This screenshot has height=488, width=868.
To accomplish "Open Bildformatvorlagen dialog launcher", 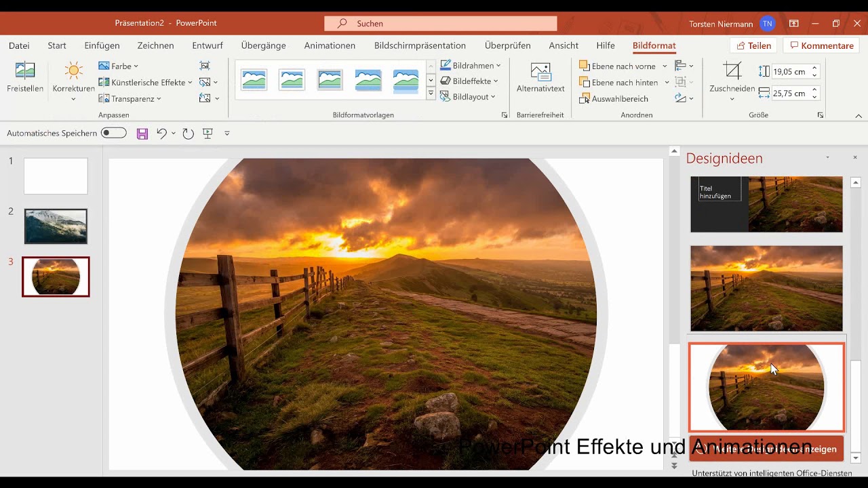I will (x=505, y=115).
